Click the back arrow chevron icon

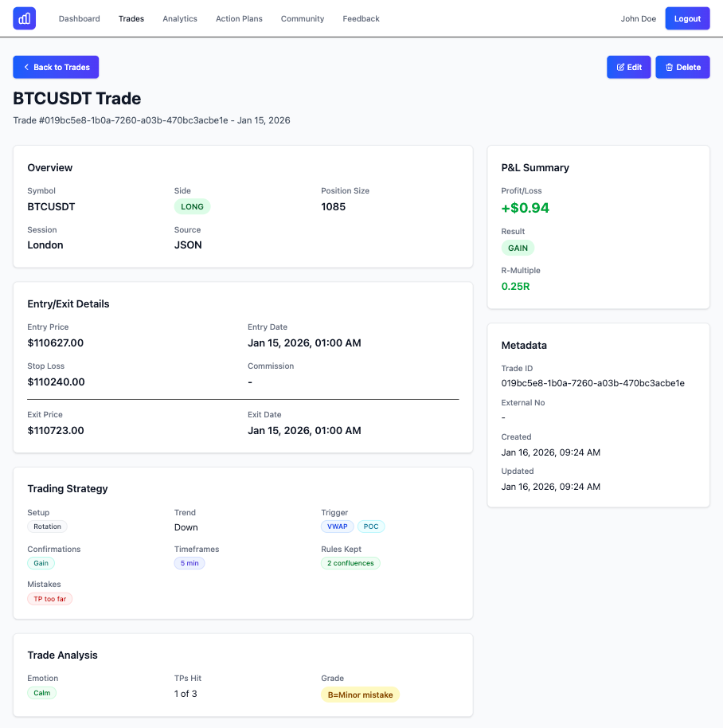click(x=26, y=68)
